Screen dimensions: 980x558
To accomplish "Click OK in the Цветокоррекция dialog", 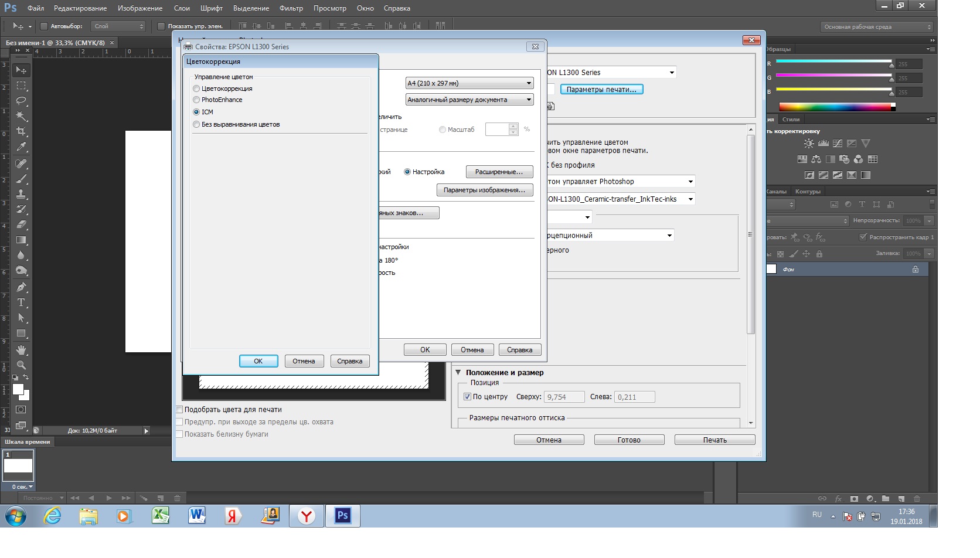I will tap(258, 361).
